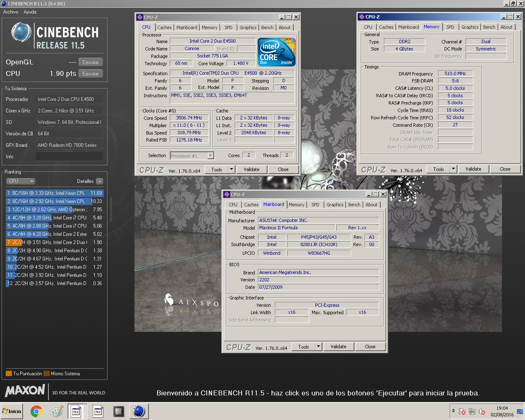Click DRAM Frequency value 510.0 MHz
The width and height of the screenshot is (525, 420).
[x=455, y=74]
